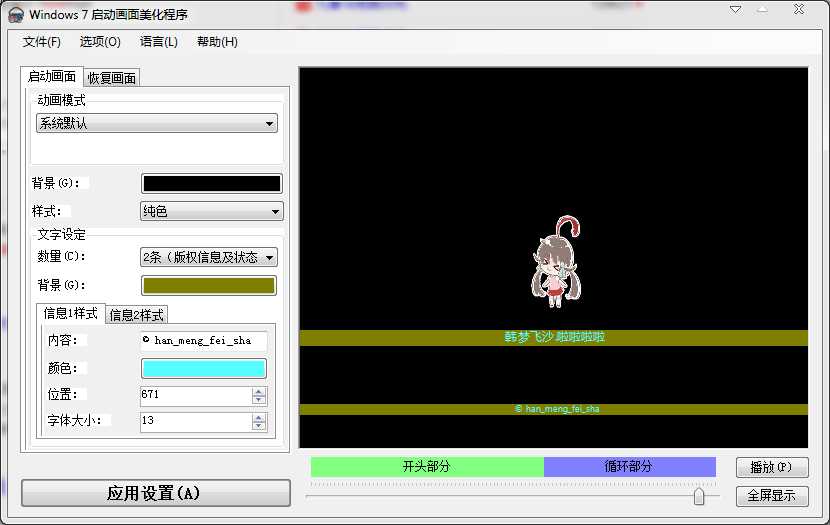Click the 韩梦飞沙 text bar in preview
The image size is (830, 525).
click(554, 338)
